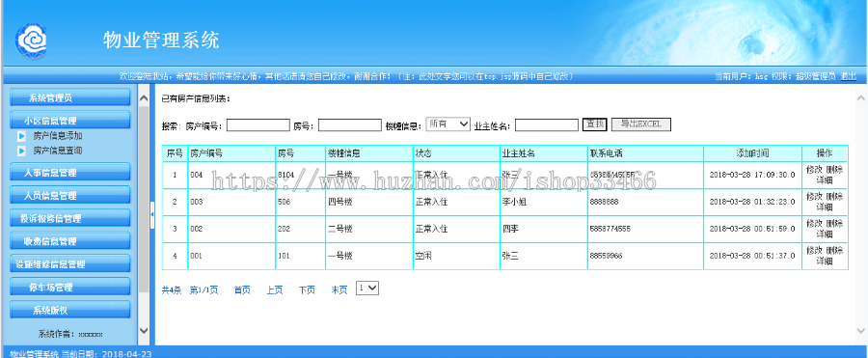Viewport: 868px width, 358px height.
Task: Click the property management system logo
Action: tap(31, 41)
